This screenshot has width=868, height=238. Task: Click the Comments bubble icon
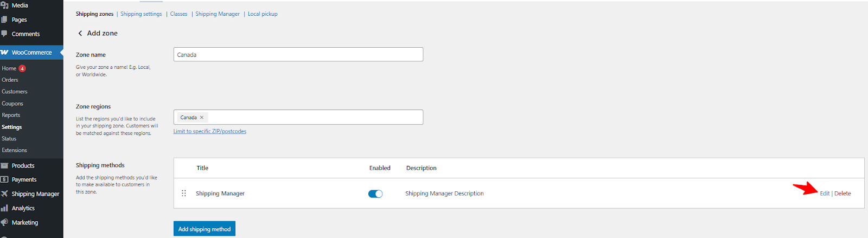4,34
